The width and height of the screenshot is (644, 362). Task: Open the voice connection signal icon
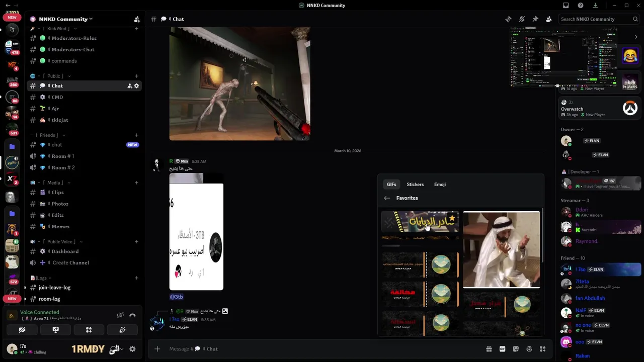point(11,315)
